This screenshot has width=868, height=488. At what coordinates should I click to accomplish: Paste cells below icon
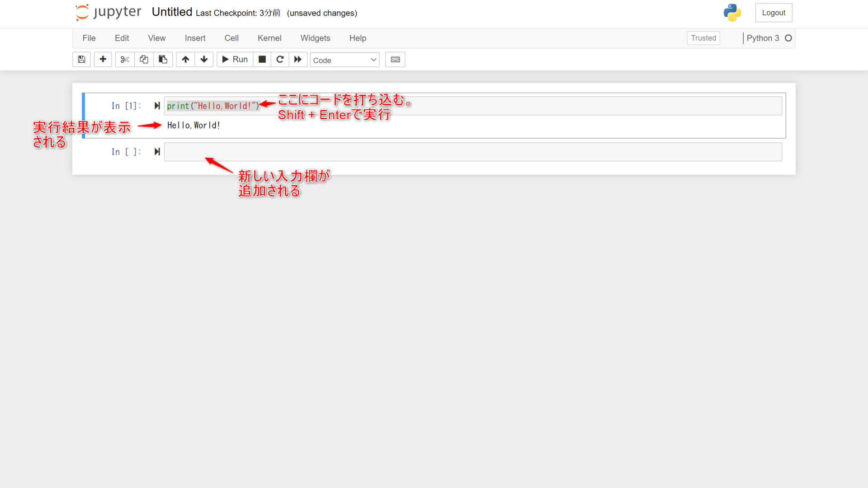point(163,60)
